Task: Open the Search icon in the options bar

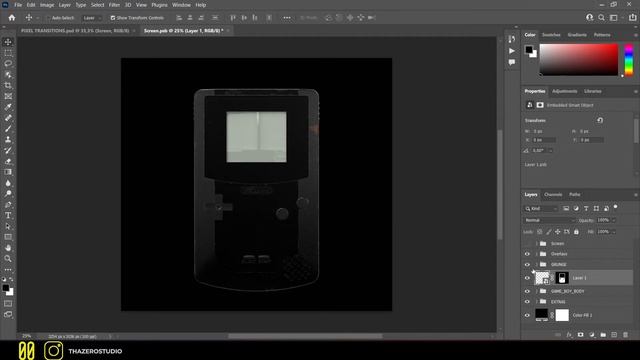Action: tap(601, 18)
